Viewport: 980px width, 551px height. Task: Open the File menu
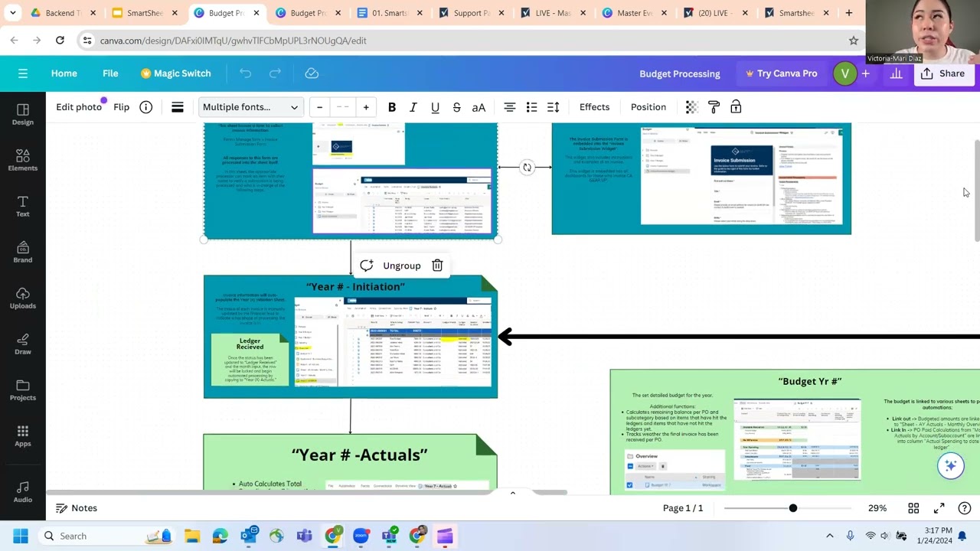pyautogui.click(x=110, y=73)
